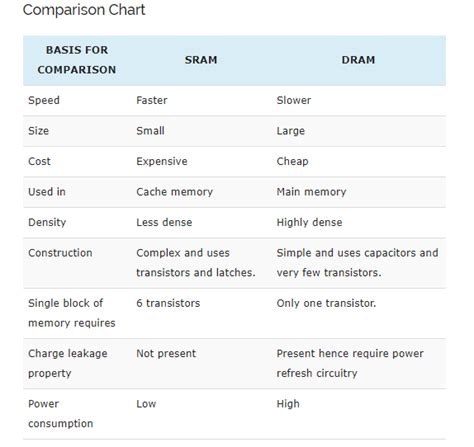Select the Faster cell under SRAM
Screen dimensions: 474x447
point(152,100)
